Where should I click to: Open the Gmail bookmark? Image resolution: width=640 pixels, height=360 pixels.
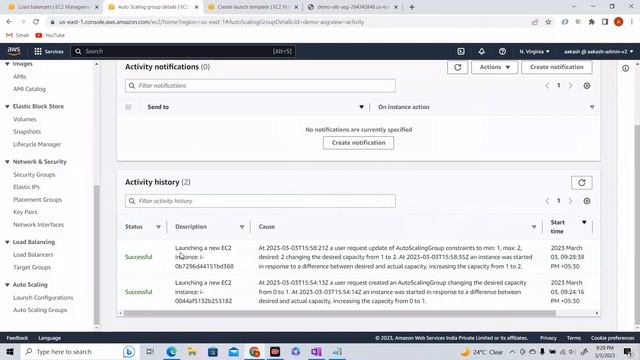coord(17,36)
